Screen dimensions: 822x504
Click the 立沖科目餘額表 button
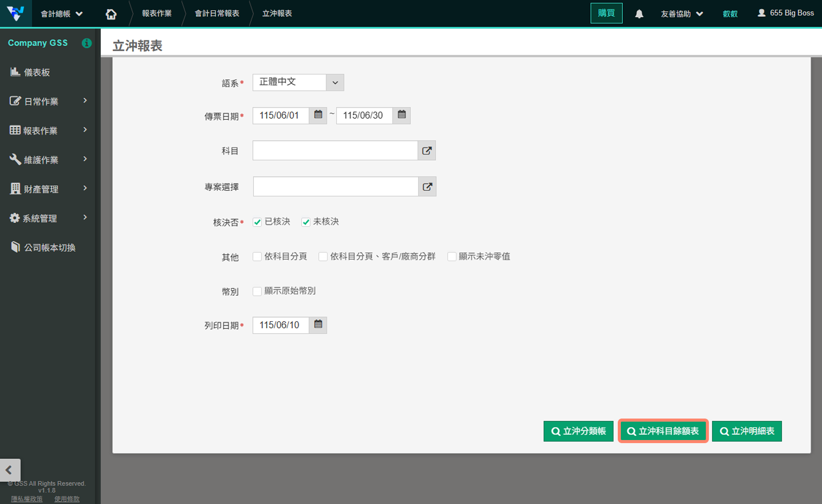[663, 431]
